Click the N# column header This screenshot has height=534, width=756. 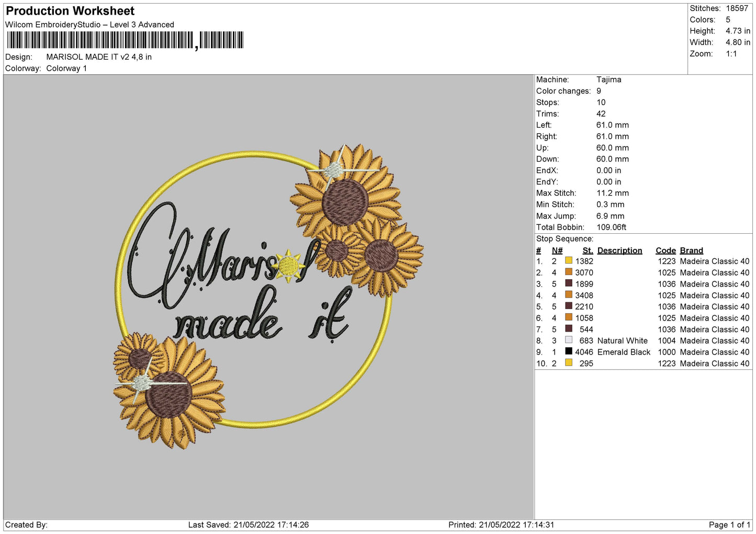557,251
